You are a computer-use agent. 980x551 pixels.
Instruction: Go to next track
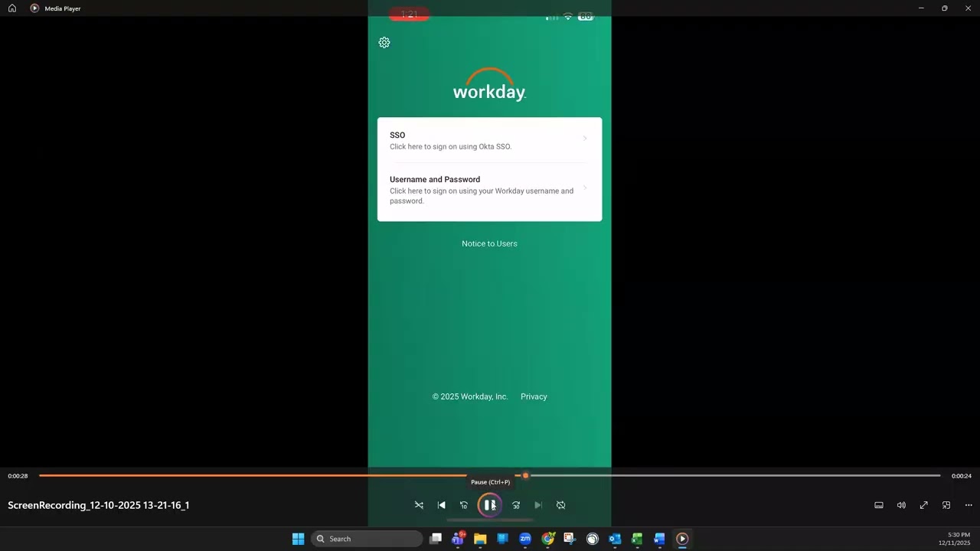[538, 505]
